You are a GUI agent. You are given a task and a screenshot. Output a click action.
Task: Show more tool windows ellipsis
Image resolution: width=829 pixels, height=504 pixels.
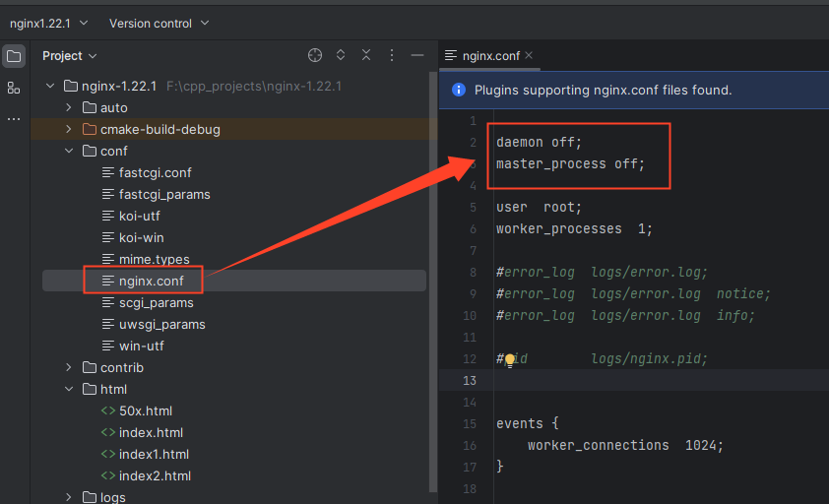click(x=14, y=119)
